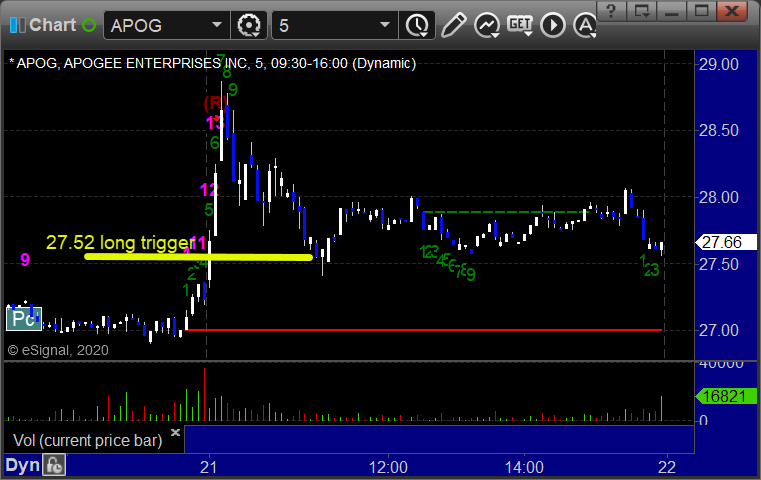This screenshot has height=480, width=761.
Task: Click the 27.52 long trigger text annotation
Action: [x=121, y=242]
